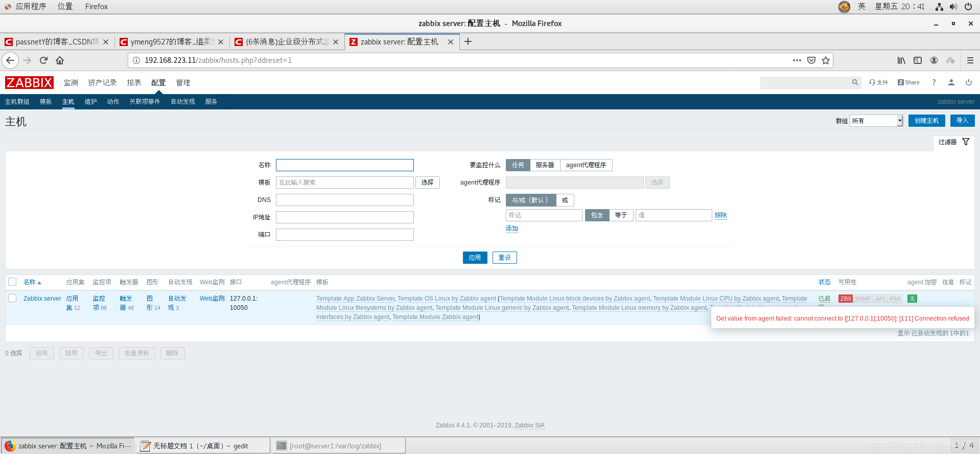Click site information icon in address bar
Screen dimensions: 980x454
(x=136, y=60)
